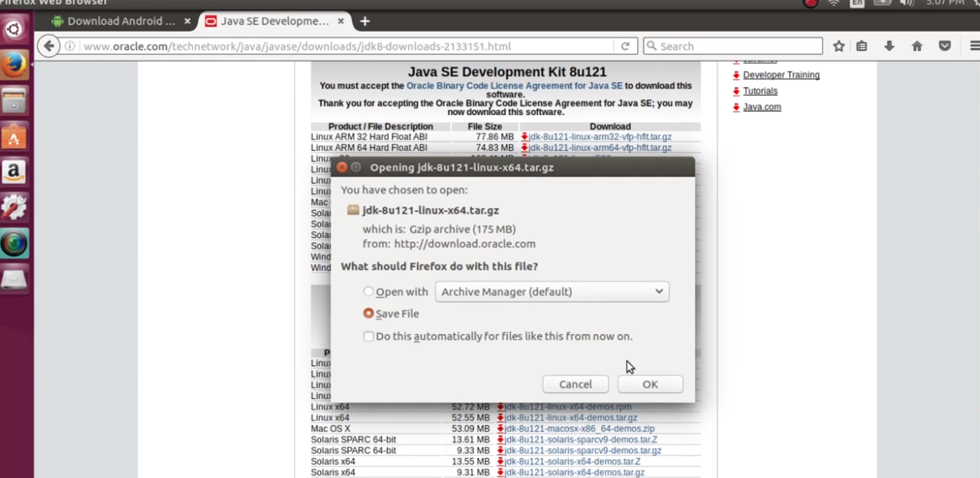This screenshot has height=478, width=980.
Task: Download jdk-8u121-solaris-x64-demos.tar.gz
Action: pos(574,472)
